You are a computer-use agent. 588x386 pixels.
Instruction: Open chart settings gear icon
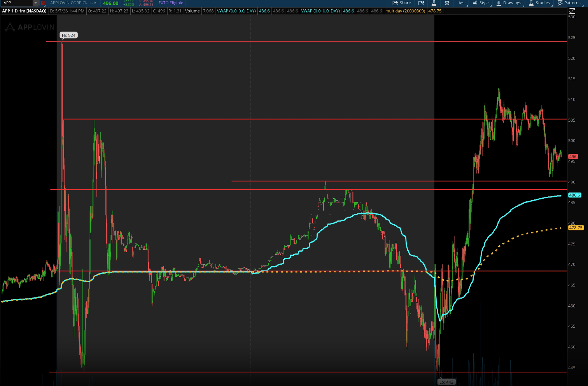pyautogui.click(x=447, y=3)
